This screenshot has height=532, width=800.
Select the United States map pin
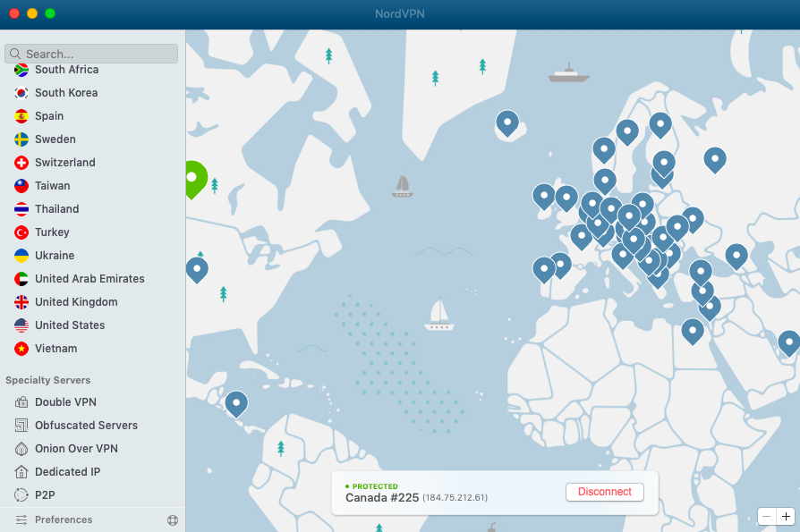[x=197, y=270]
